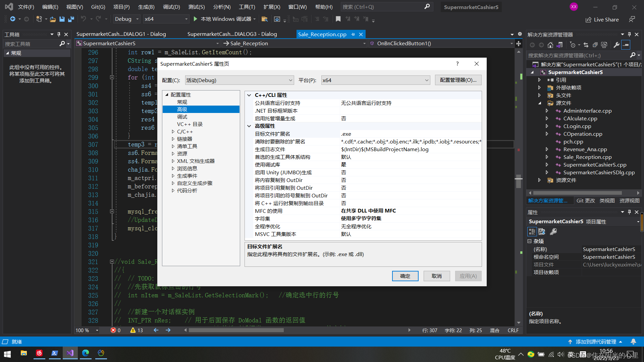This screenshot has height=362, width=644.
Task: Click the Solution Explorer horizontal scrollbar
Action: coord(577,193)
